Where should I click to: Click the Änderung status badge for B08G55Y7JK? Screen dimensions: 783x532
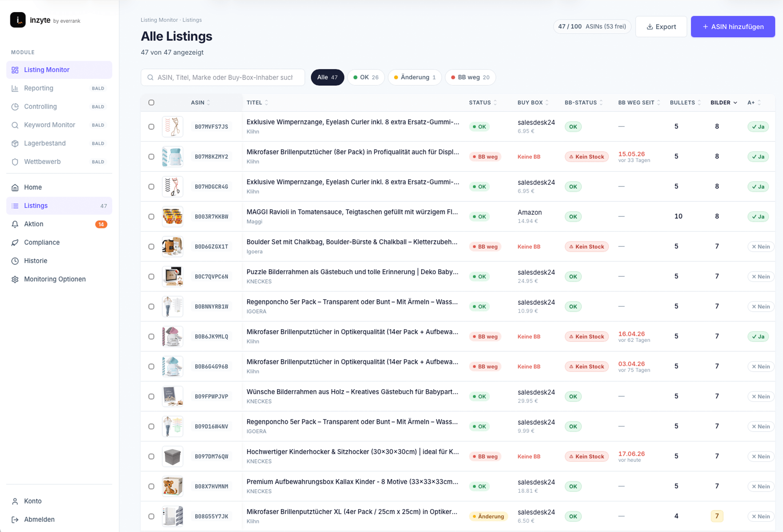pyautogui.click(x=489, y=516)
